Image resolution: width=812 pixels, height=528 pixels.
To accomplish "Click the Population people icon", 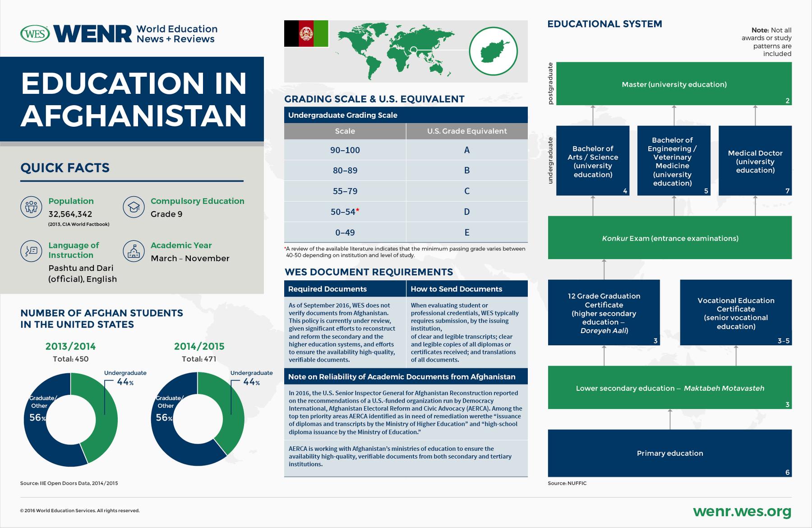I will tap(31, 207).
